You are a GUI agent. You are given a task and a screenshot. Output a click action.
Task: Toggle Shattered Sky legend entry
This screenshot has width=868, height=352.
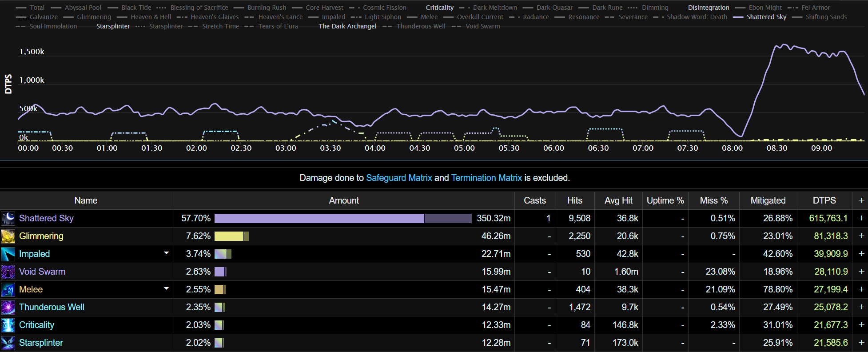click(x=760, y=17)
